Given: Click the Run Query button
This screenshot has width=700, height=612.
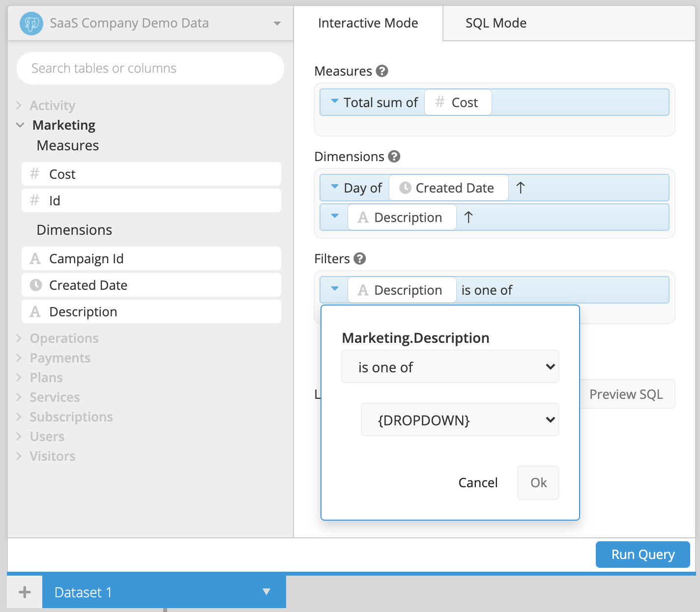Looking at the screenshot, I should pos(643,555).
